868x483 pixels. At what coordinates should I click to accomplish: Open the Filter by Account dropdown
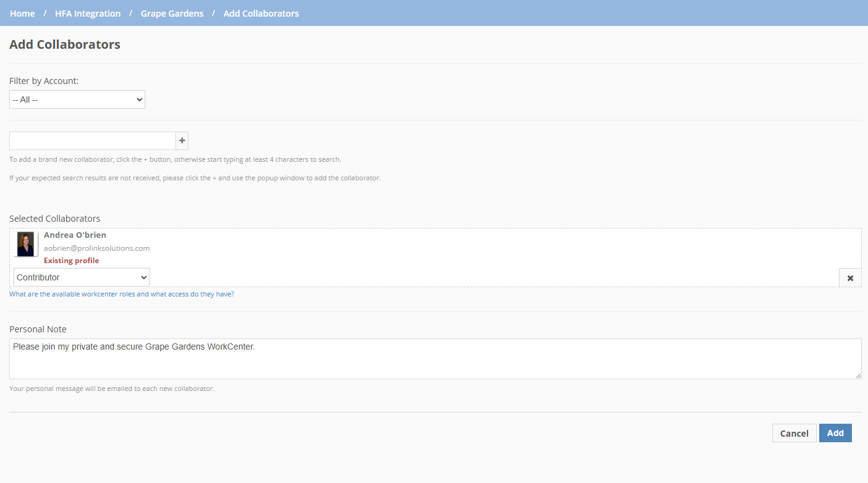pos(77,99)
